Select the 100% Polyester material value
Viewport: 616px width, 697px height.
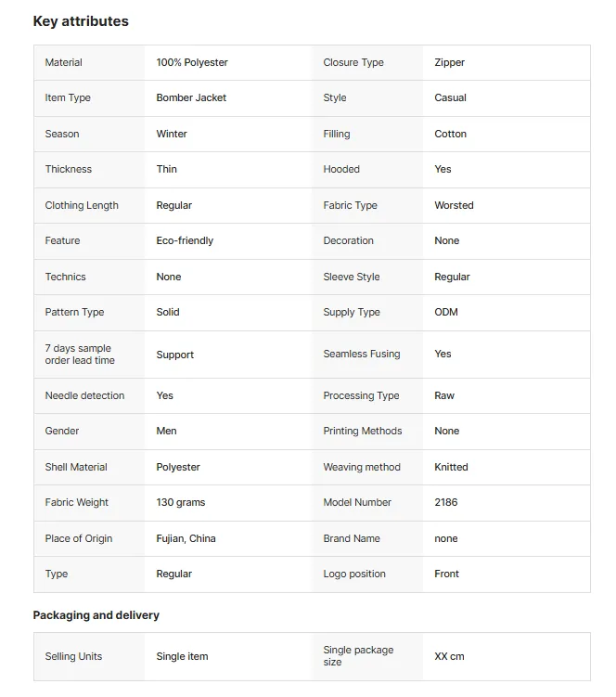[x=192, y=62]
